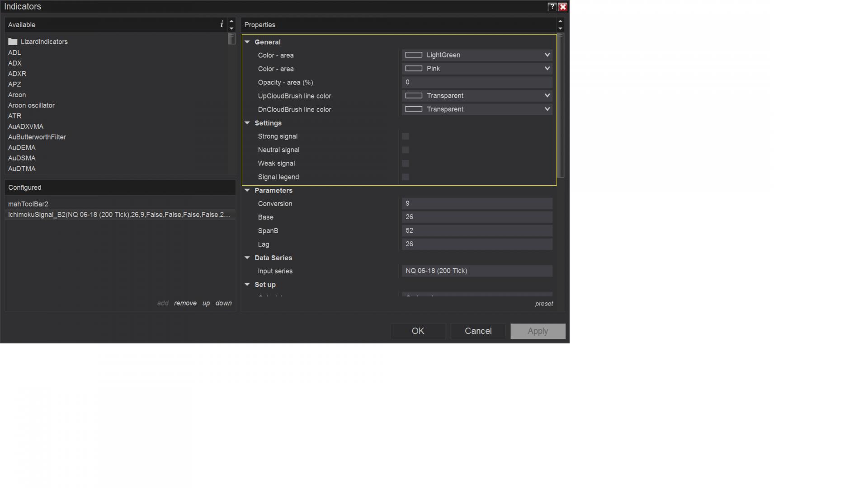This screenshot has width=868, height=488.
Task: Click Properties header down arrow
Action: tap(560, 28)
